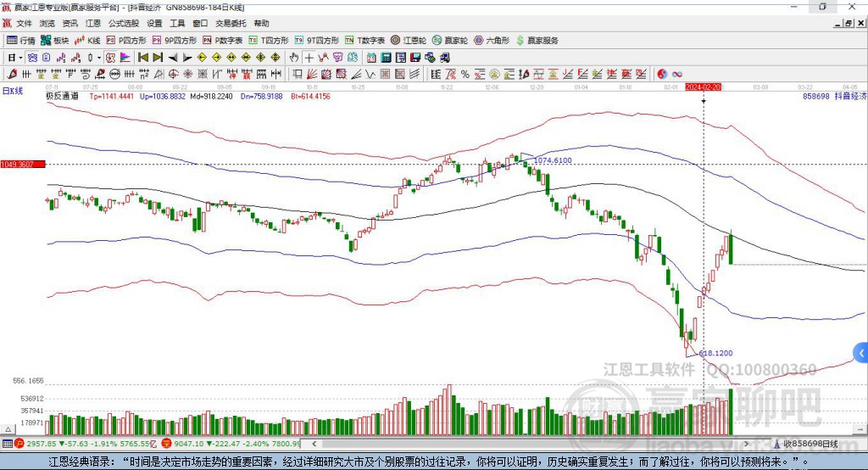Expand the 日 period dropdown arrow
The height and width of the screenshot is (470, 868).
tap(20, 58)
